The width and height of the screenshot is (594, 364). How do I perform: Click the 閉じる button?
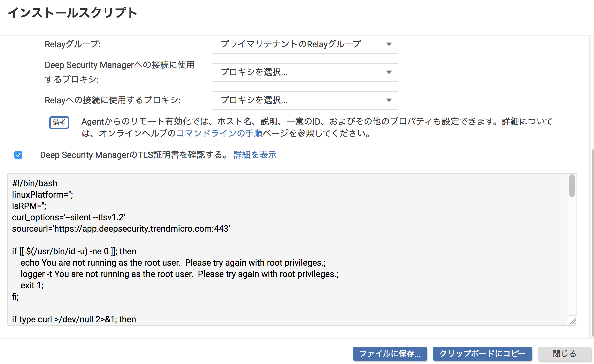(564, 354)
